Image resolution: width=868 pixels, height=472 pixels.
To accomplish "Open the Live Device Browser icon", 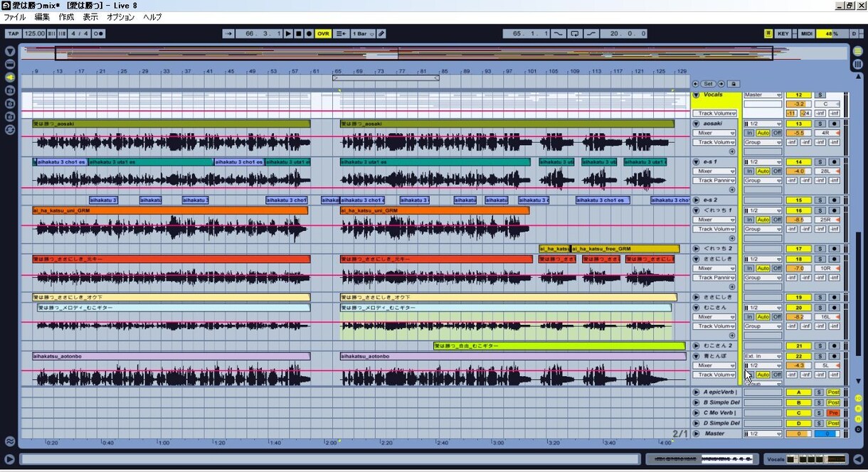I will (x=10, y=64).
